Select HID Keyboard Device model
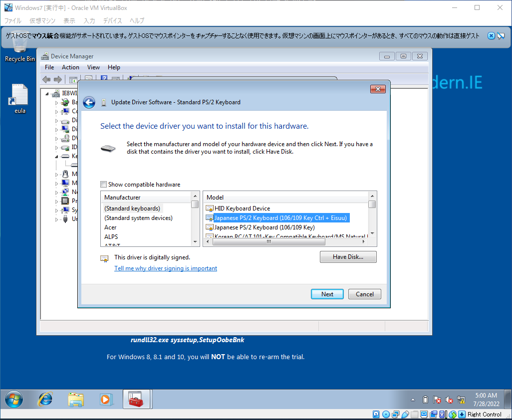Image resolution: width=512 pixels, height=420 pixels. click(243, 208)
